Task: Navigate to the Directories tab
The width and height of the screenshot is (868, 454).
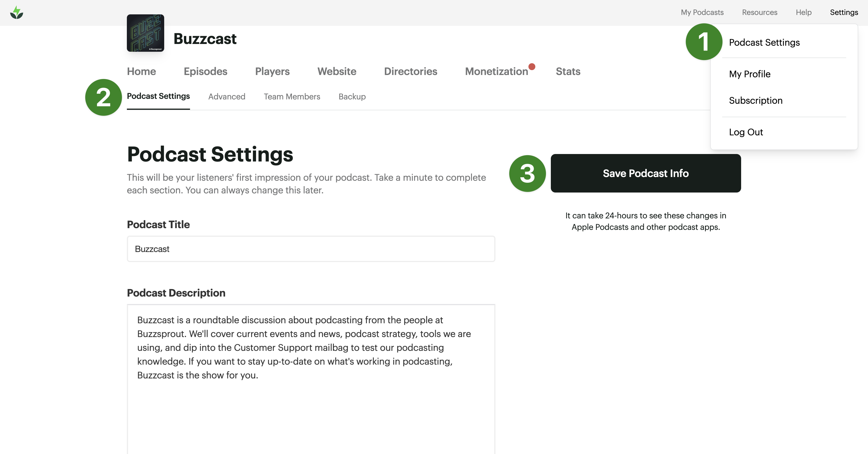Action: [x=410, y=72]
